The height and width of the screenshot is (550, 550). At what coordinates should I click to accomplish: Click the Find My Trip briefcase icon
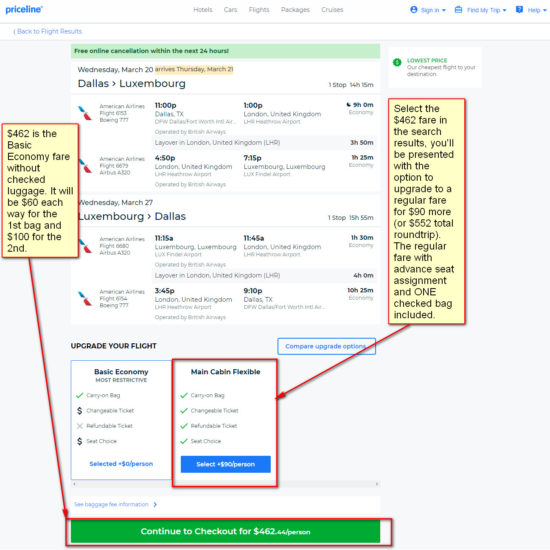click(458, 9)
